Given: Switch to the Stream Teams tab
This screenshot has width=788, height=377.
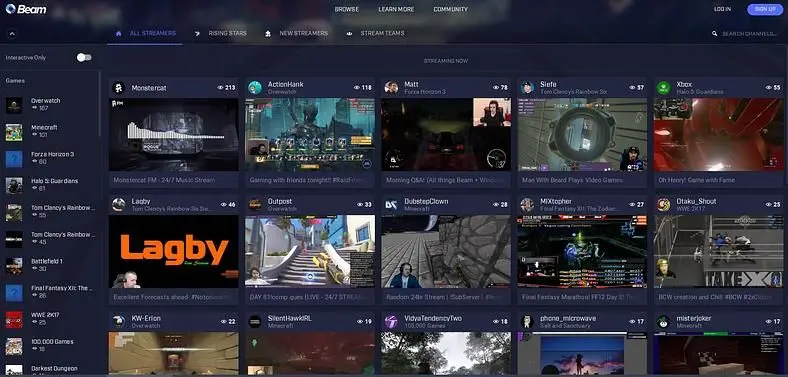Looking at the screenshot, I should [375, 34].
